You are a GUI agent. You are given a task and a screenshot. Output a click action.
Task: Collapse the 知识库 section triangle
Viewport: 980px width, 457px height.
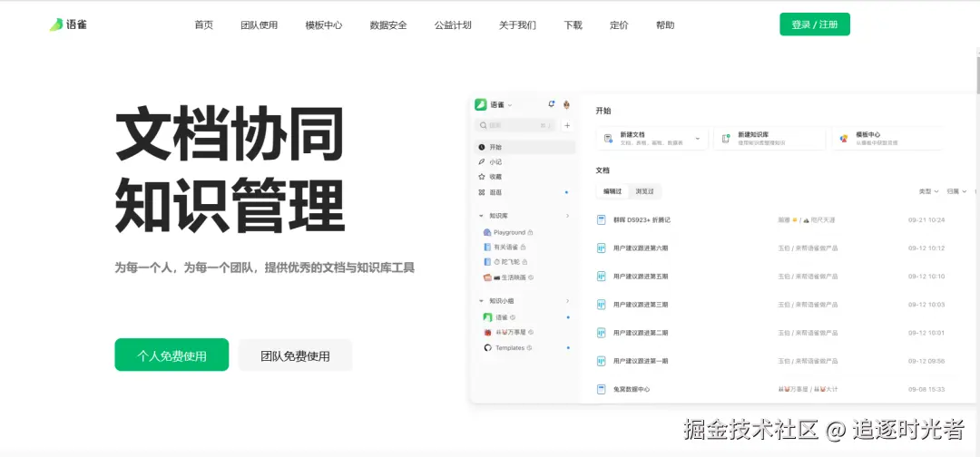[481, 216]
